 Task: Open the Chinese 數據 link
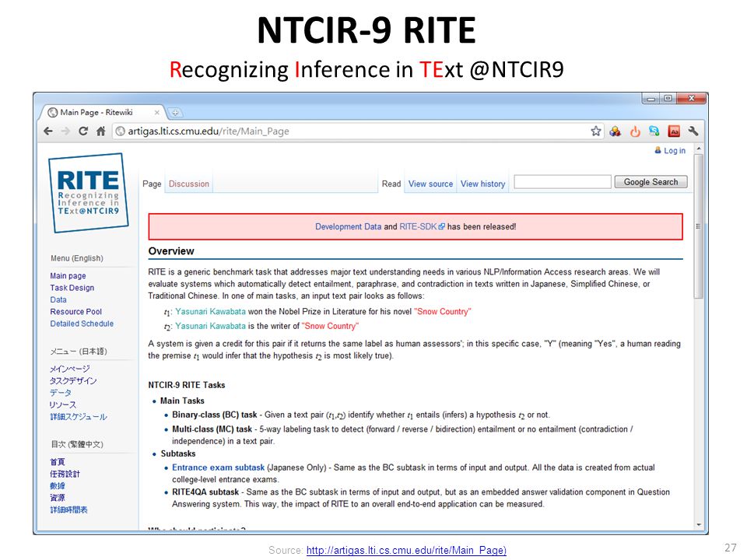(57, 485)
